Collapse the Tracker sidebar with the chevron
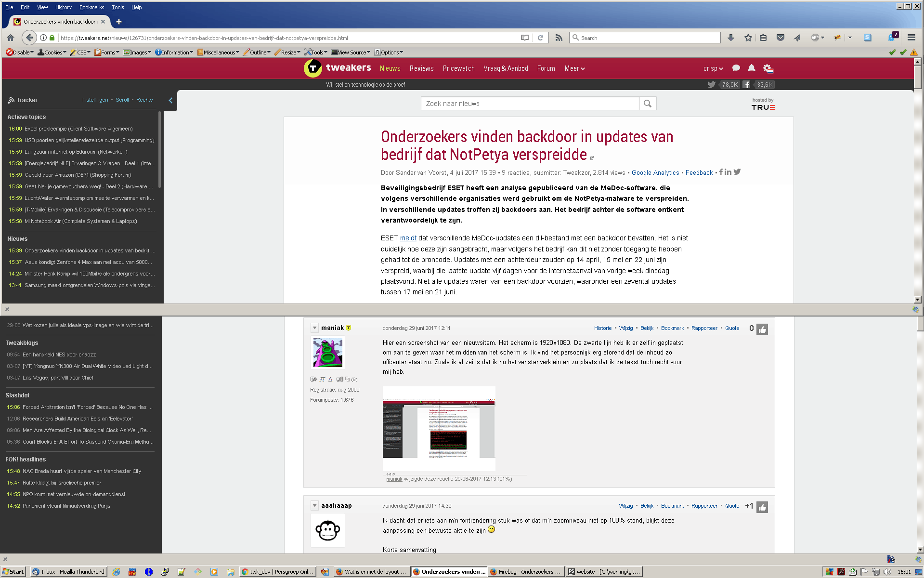924x578 pixels. [x=170, y=100]
